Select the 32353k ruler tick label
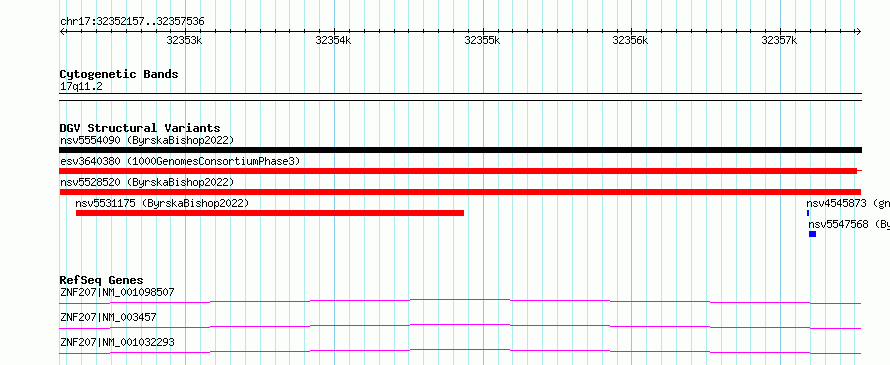This screenshot has height=365, width=890. point(184,40)
